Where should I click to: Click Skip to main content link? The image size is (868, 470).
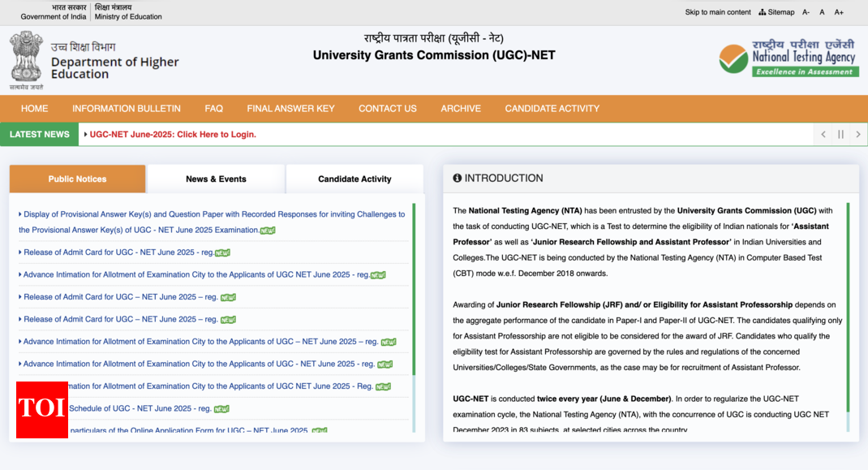[717, 12]
